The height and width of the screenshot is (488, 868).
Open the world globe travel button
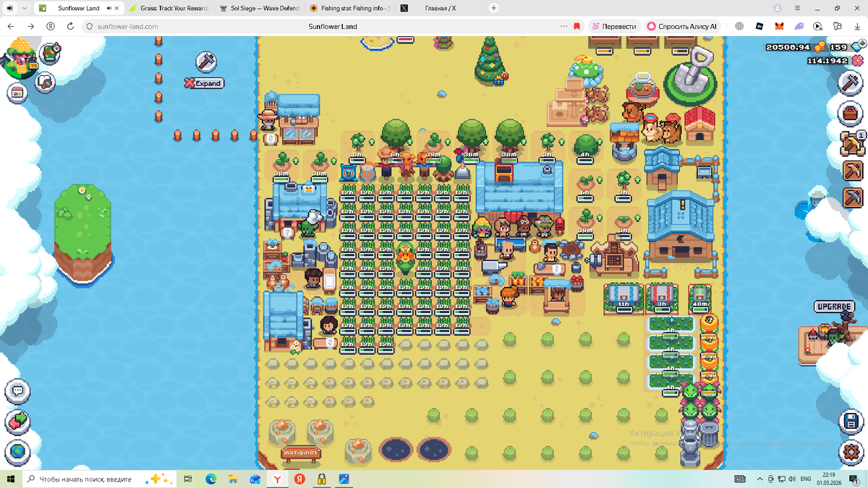click(x=17, y=452)
